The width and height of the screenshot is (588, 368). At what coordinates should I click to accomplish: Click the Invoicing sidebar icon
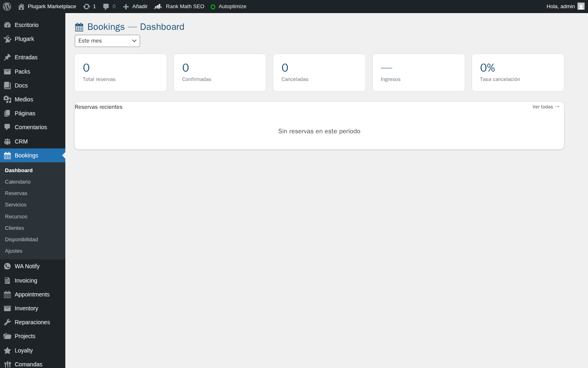tap(7, 280)
